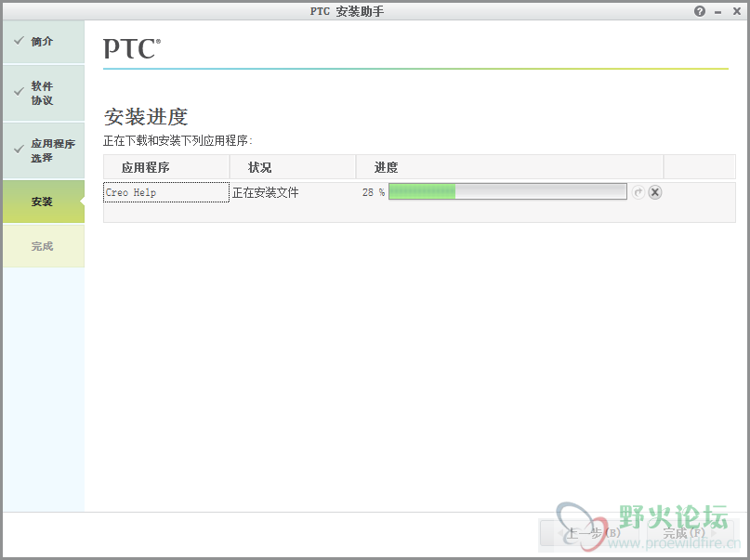Go to the 软件协议 sidebar step
750x560 pixels.
point(44,93)
